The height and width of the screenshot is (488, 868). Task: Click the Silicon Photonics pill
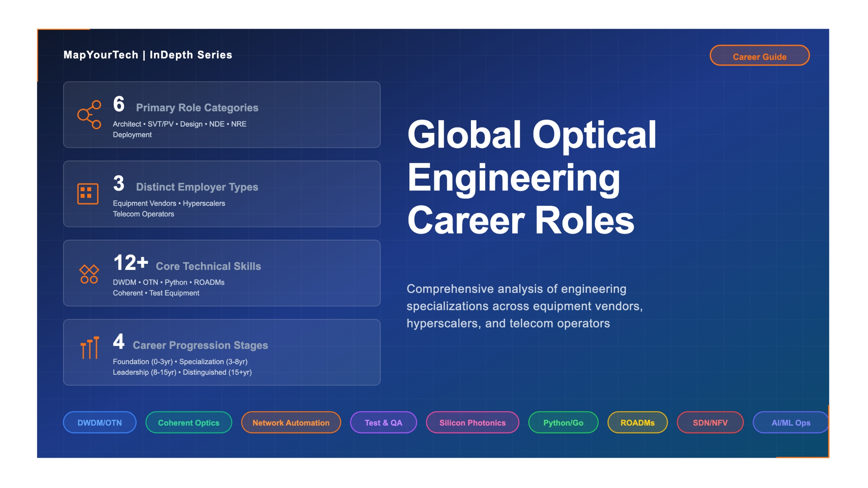point(472,423)
